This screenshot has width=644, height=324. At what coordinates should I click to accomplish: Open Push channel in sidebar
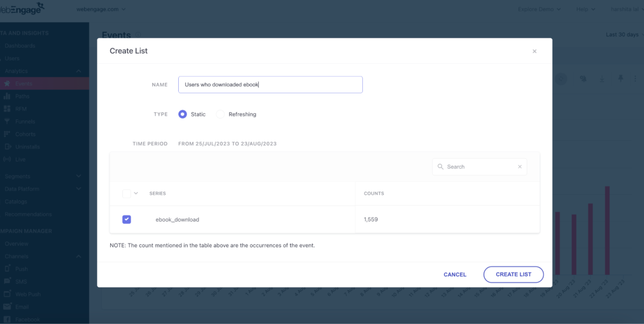[21, 269]
